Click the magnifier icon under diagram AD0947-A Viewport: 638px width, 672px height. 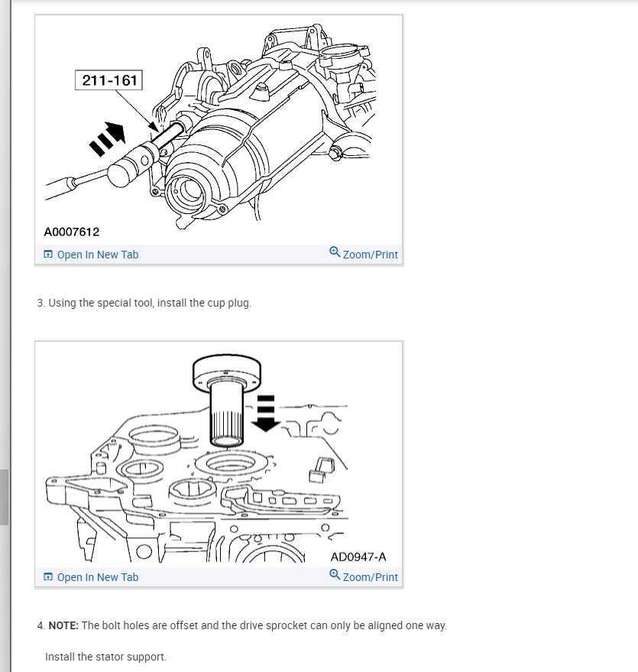coord(335,575)
